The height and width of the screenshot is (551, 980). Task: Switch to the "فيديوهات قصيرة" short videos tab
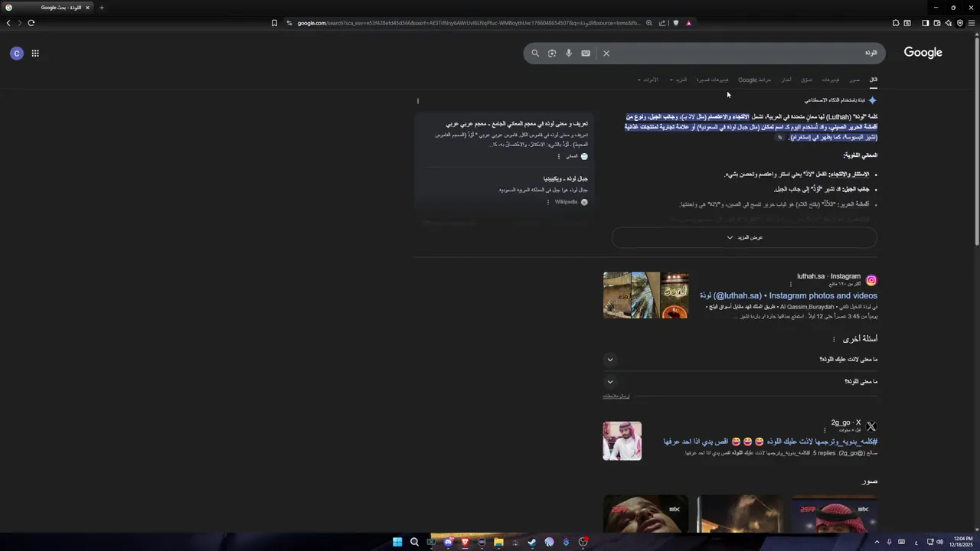[712, 80]
